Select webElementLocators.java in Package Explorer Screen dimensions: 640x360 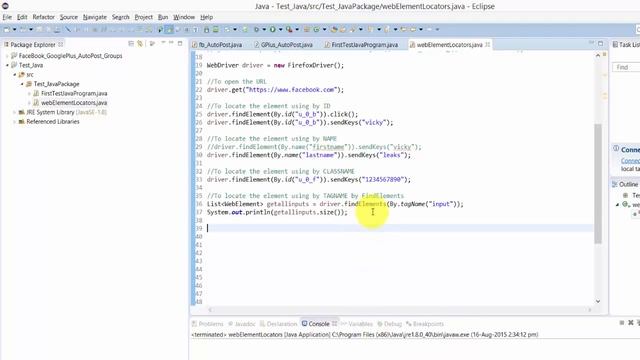click(74, 103)
